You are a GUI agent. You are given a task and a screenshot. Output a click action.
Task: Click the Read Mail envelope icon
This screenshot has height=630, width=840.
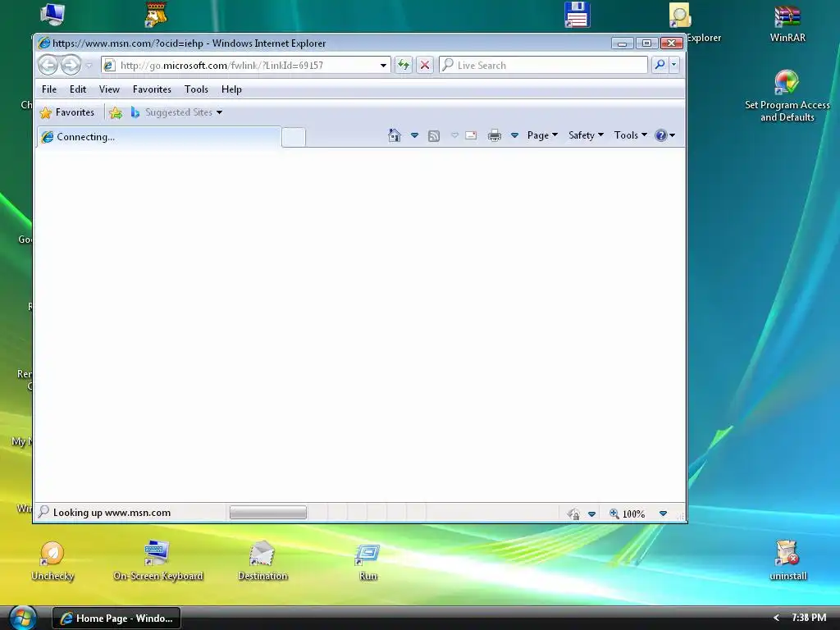471,135
